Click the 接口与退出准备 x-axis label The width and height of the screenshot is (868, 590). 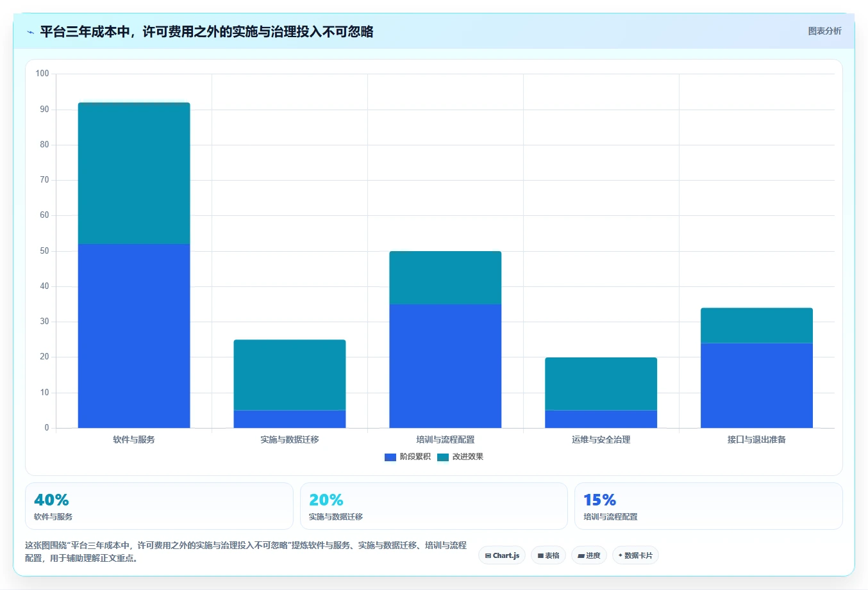click(757, 439)
